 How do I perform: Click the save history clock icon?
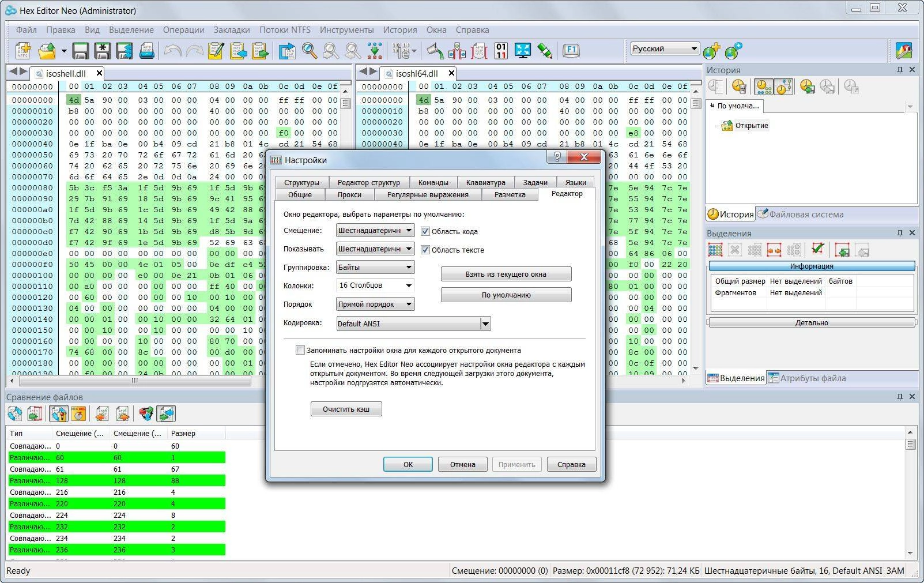tap(807, 86)
